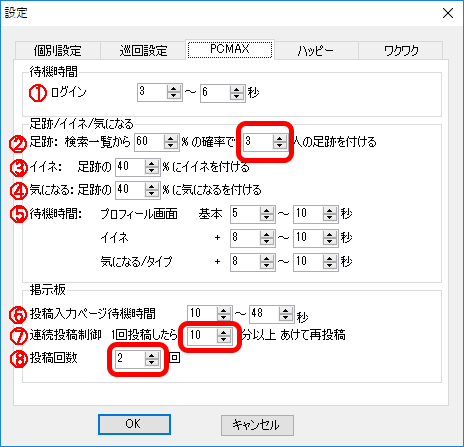The image size is (464, 447).
Task: Go to the ワクワク tab
Action: point(401,50)
